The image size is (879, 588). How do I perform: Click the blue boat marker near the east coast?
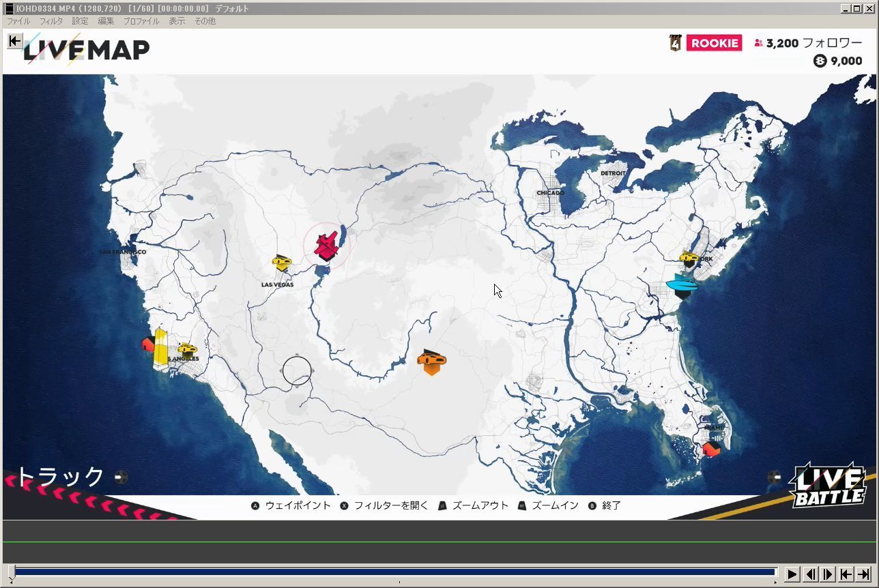[682, 285]
